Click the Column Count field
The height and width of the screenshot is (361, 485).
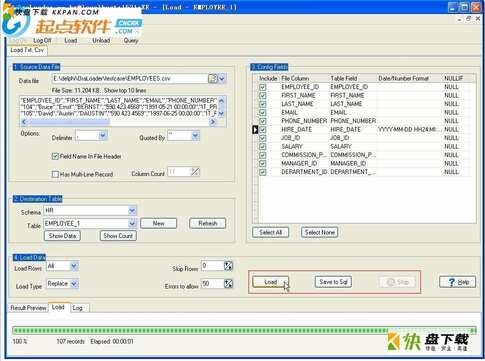pyautogui.click(x=179, y=172)
